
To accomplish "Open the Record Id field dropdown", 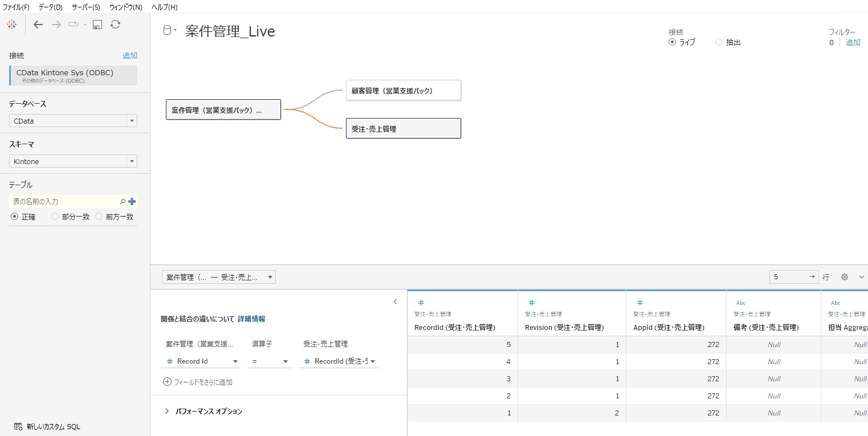I will (x=202, y=361).
